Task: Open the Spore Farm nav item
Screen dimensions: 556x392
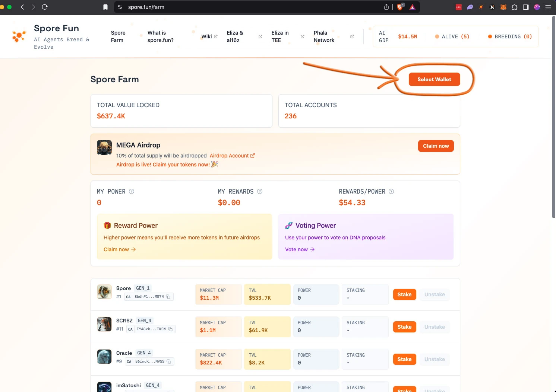Action: coord(118,36)
